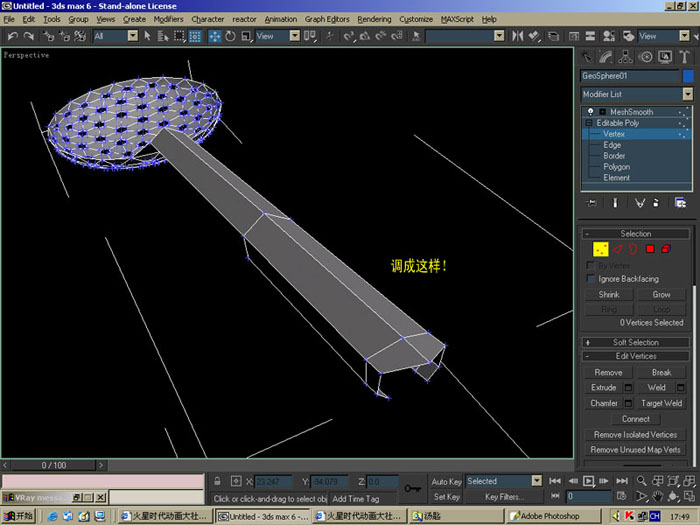Click the Pin Stack icon
The width and height of the screenshot is (700, 525).
592,203
